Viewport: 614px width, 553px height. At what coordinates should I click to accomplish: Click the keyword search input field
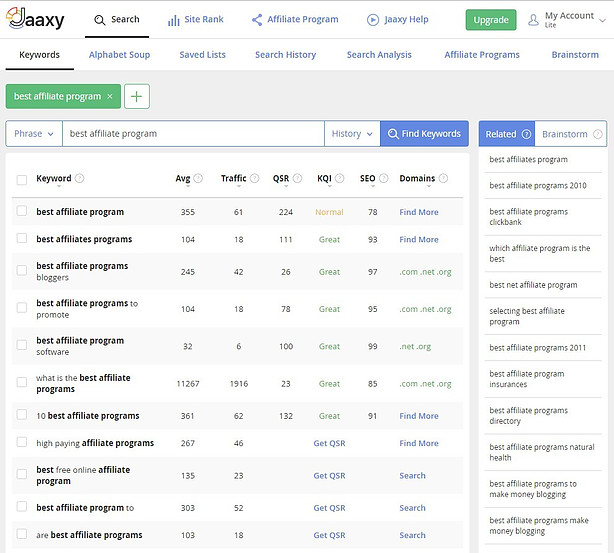pos(193,134)
